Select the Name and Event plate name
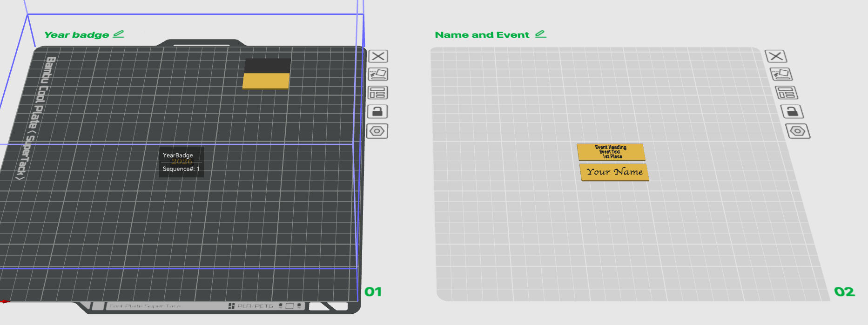The image size is (868, 325). (482, 35)
